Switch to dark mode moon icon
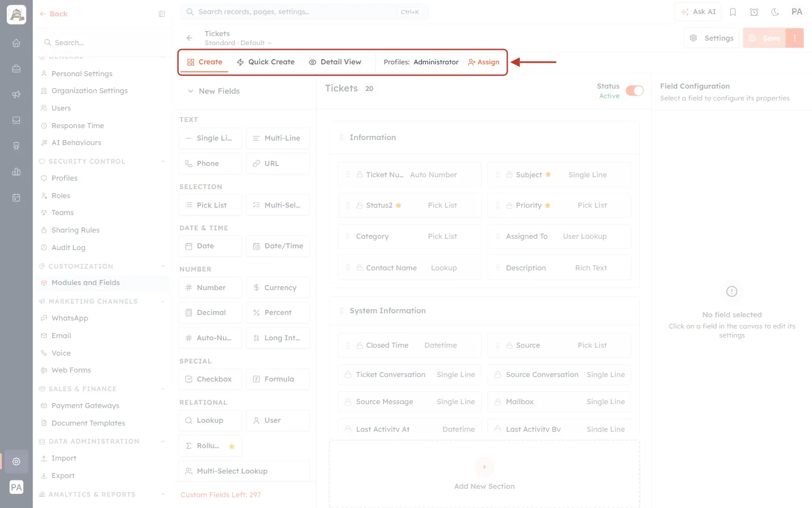 775,12
